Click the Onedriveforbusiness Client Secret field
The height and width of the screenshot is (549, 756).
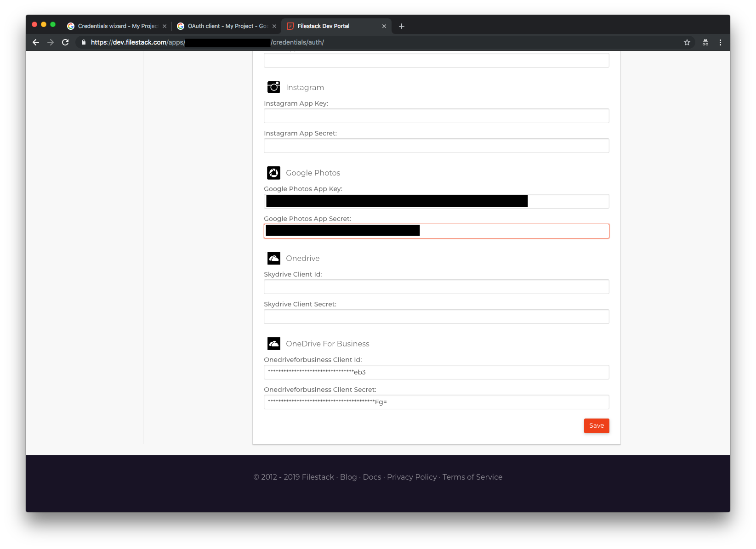pyautogui.click(x=437, y=402)
